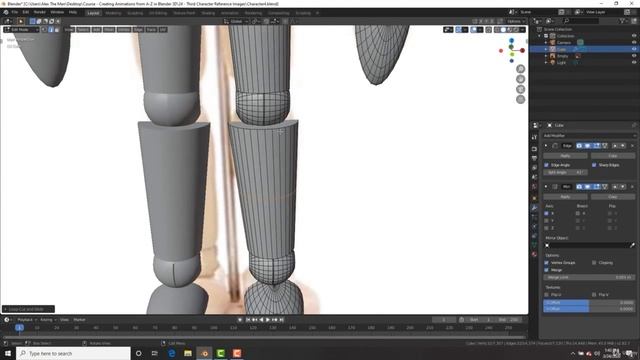Screen dimensions: 640x360
Task: Open the timeline Playback menu
Action: pos(27,320)
